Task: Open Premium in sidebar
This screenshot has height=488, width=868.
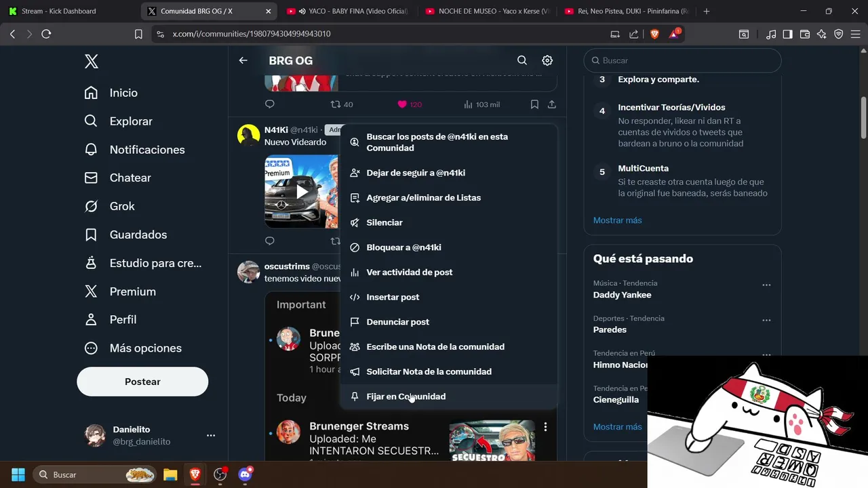Action: (x=120, y=291)
